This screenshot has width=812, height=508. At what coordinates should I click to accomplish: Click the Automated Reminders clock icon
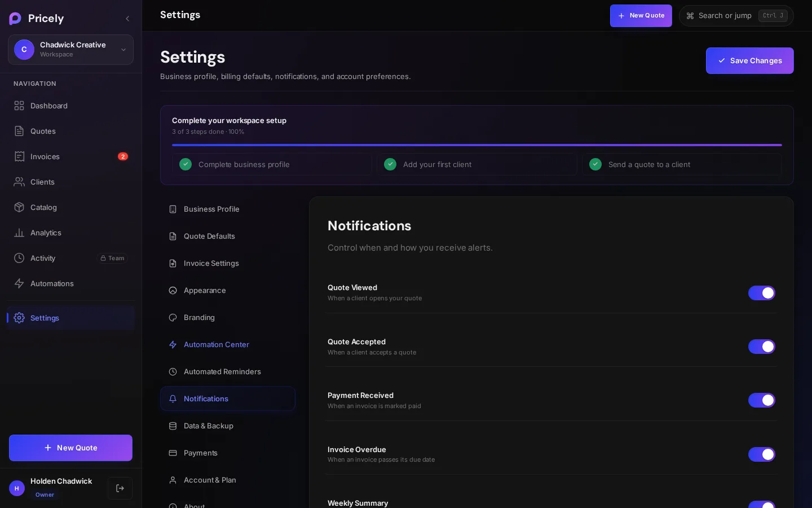point(173,371)
